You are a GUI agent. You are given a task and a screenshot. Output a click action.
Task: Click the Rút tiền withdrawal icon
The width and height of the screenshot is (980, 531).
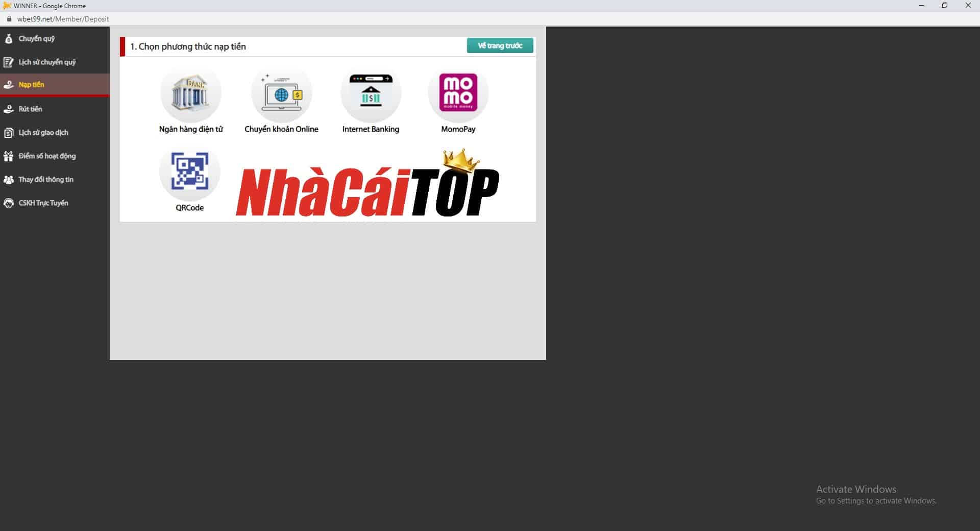point(9,109)
